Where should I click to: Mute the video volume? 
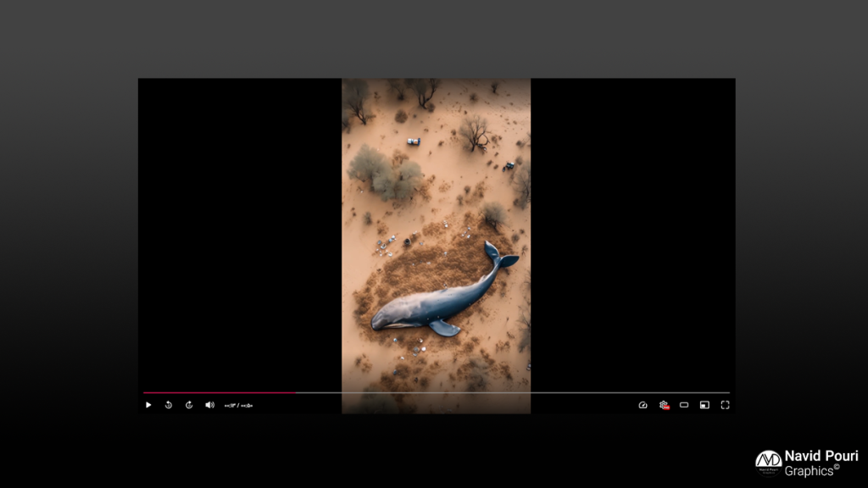tap(210, 405)
